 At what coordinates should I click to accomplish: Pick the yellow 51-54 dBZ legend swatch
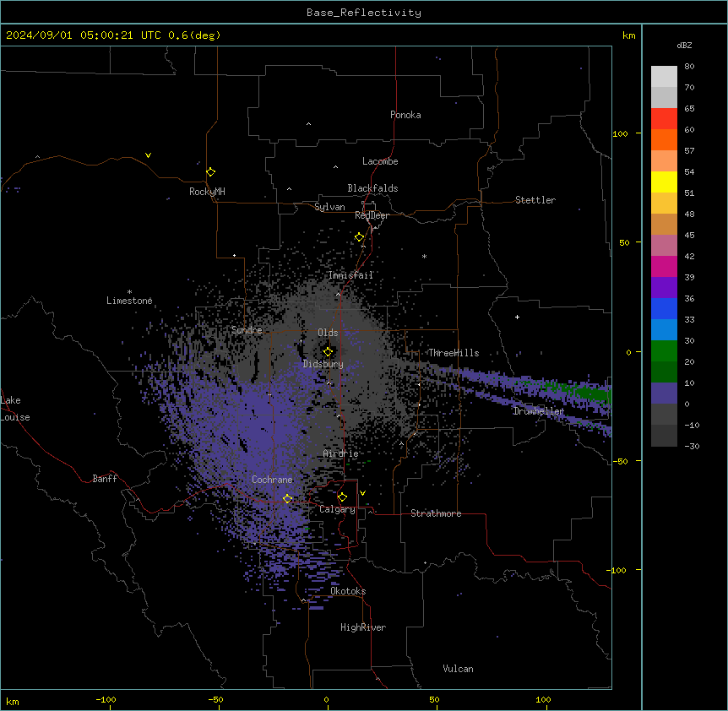point(664,182)
